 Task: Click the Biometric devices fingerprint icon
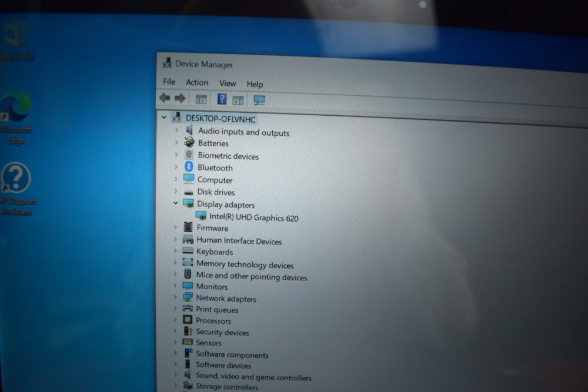pos(189,155)
